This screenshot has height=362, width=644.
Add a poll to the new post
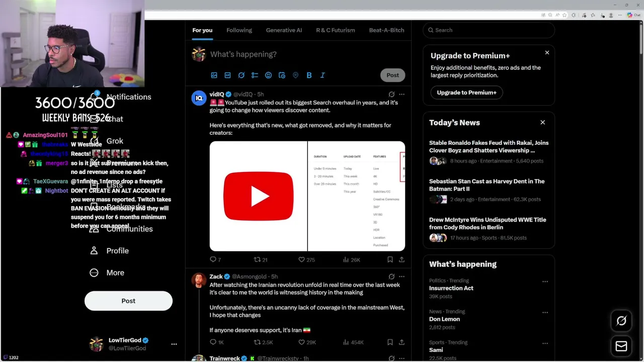[x=255, y=75]
